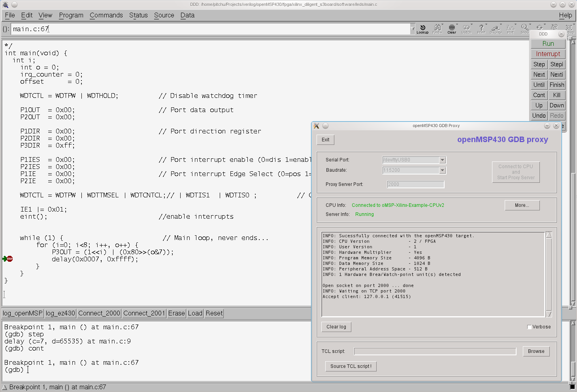Viewport: 577px width, 392px height.
Task: Open the Baudrate dropdown list
Action: pyautogui.click(x=442, y=170)
